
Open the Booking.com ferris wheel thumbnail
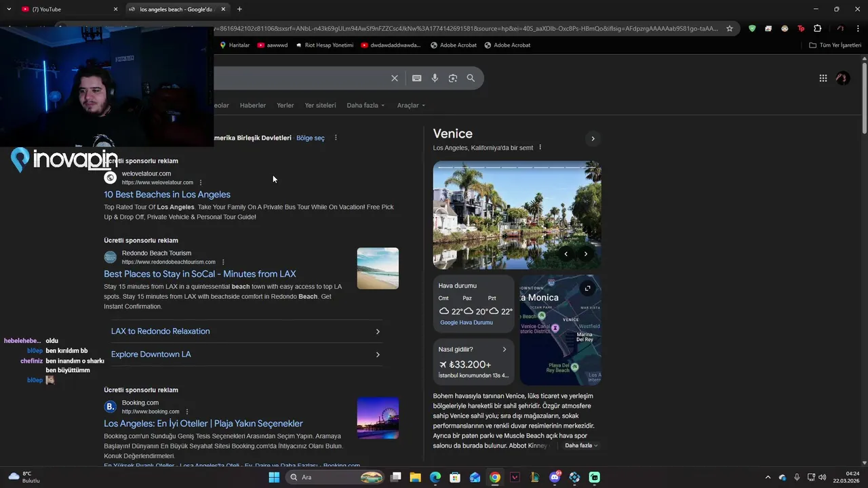(378, 418)
